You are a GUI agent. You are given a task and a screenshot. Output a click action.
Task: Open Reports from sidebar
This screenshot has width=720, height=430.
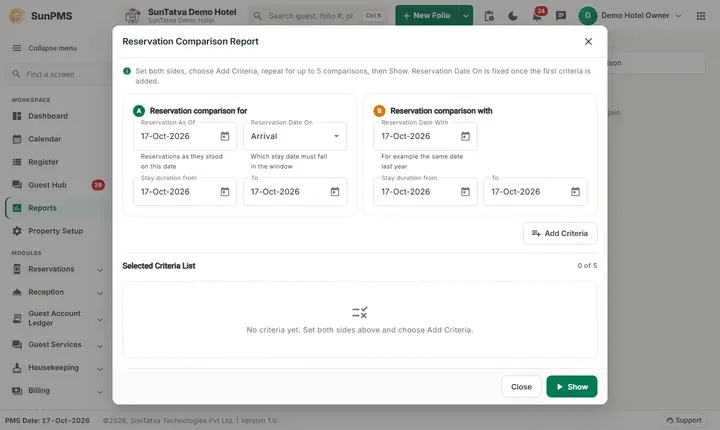tap(42, 208)
